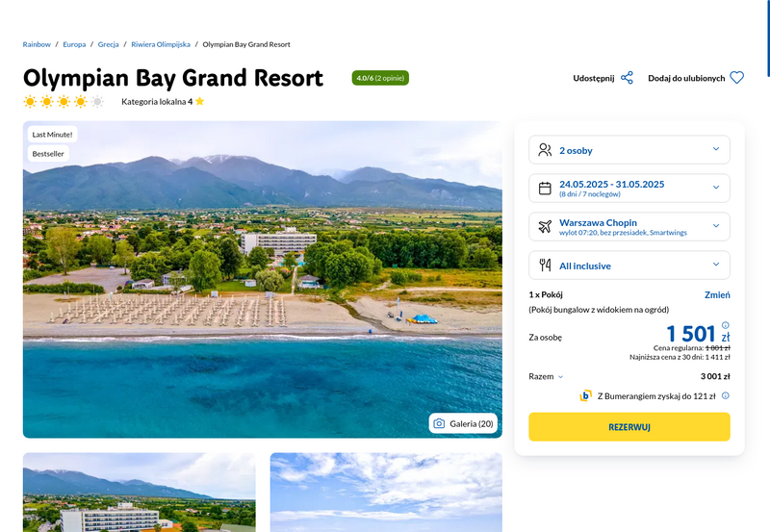Click the Last Minute! tag

[52, 135]
